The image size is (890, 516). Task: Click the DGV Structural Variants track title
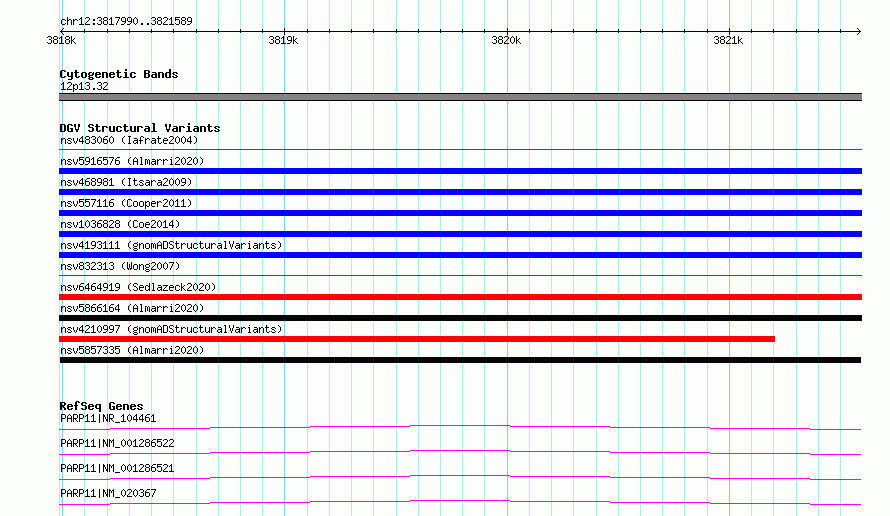pyautogui.click(x=140, y=128)
